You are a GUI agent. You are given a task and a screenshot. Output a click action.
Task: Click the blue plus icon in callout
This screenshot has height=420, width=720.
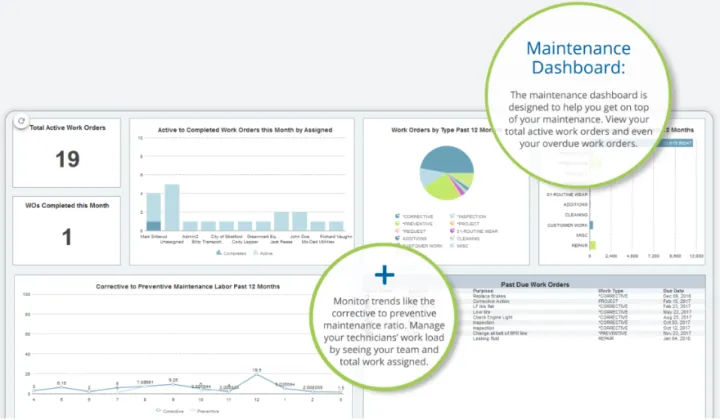[x=384, y=274]
